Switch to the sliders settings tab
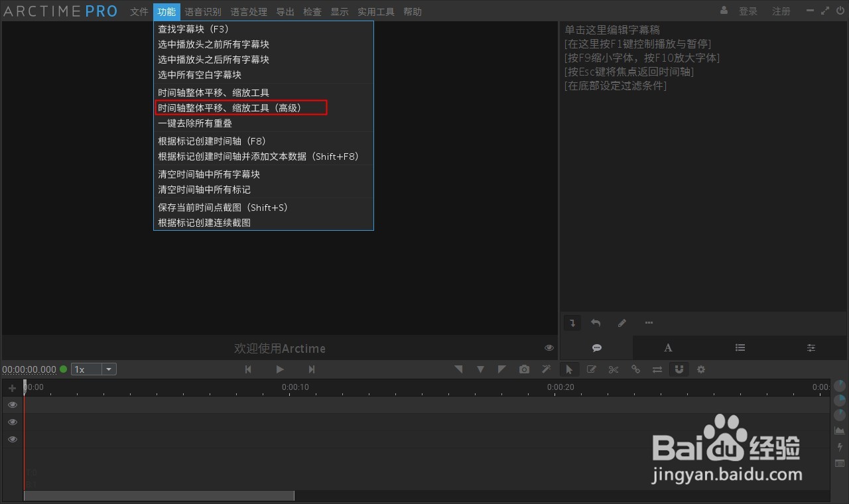 [x=810, y=347]
